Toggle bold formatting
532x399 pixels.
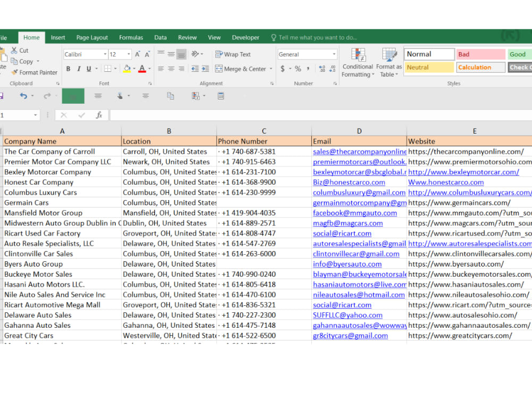click(68, 69)
